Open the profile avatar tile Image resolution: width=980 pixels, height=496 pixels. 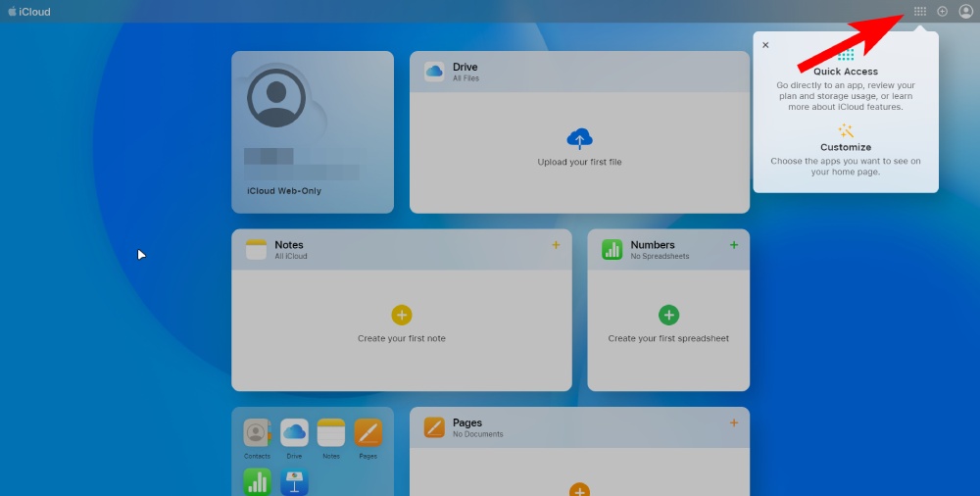click(276, 98)
